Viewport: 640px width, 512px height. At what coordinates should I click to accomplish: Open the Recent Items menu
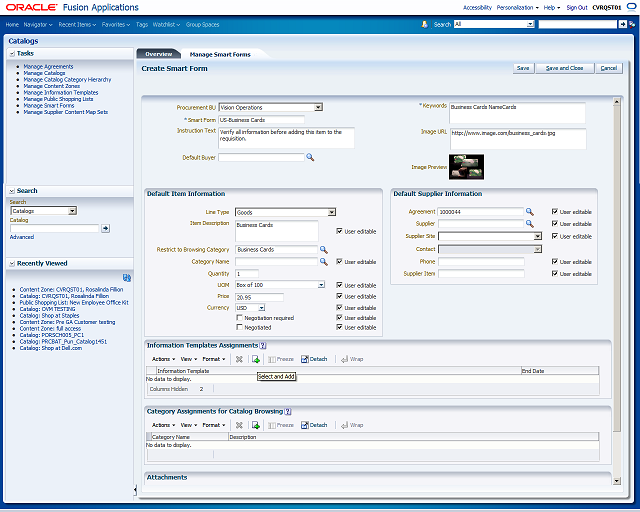[77, 25]
